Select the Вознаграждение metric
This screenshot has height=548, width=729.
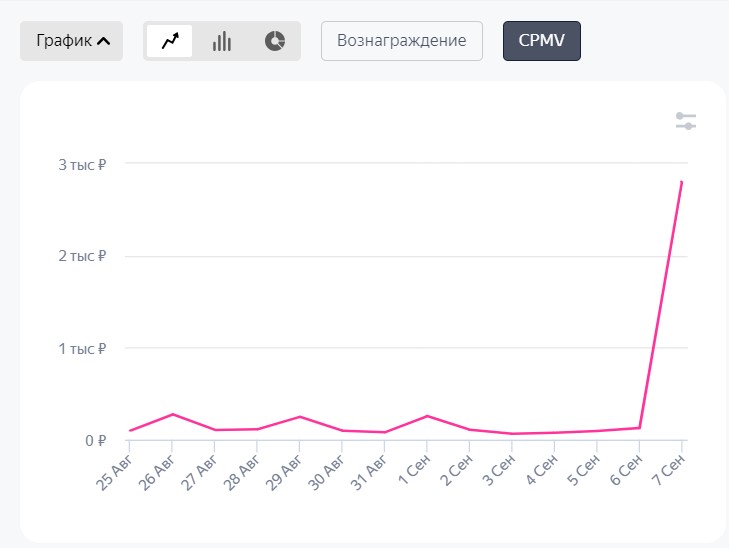coord(402,41)
